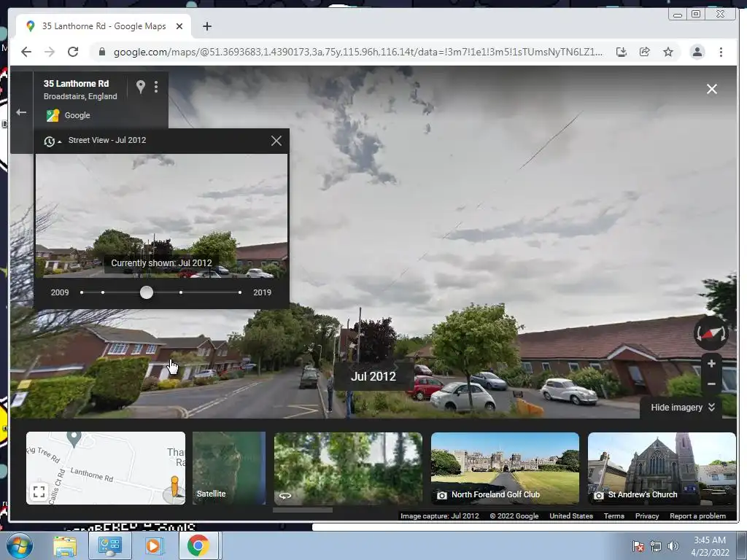
Task: Zoom out with minus button
Action: pyautogui.click(x=711, y=384)
